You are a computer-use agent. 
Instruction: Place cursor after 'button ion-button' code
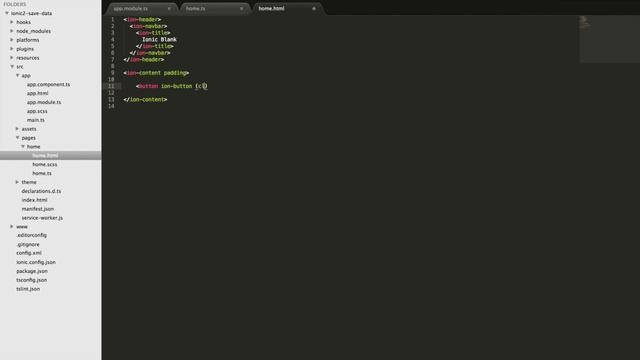(x=192, y=86)
